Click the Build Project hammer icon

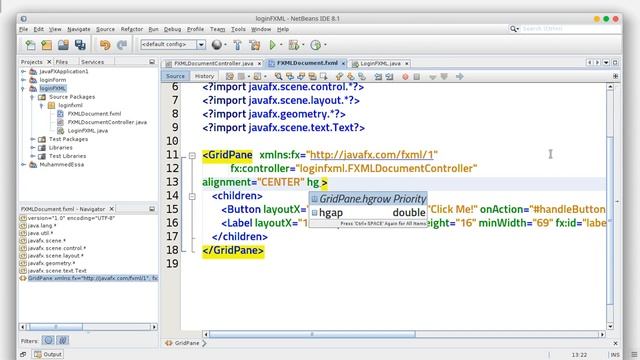pyautogui.click(x=238, y=44)
